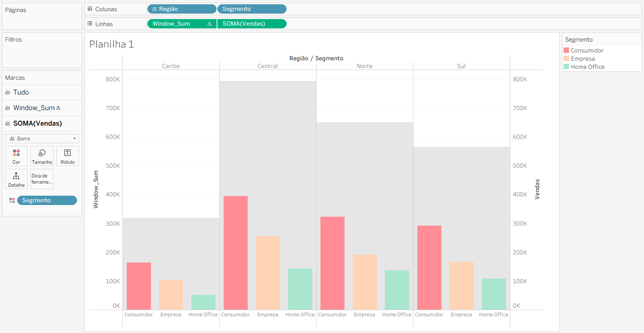Click the Window_Sum delta table calculation icon
Viewport: 644px width, 333px height.
[209, 24]
